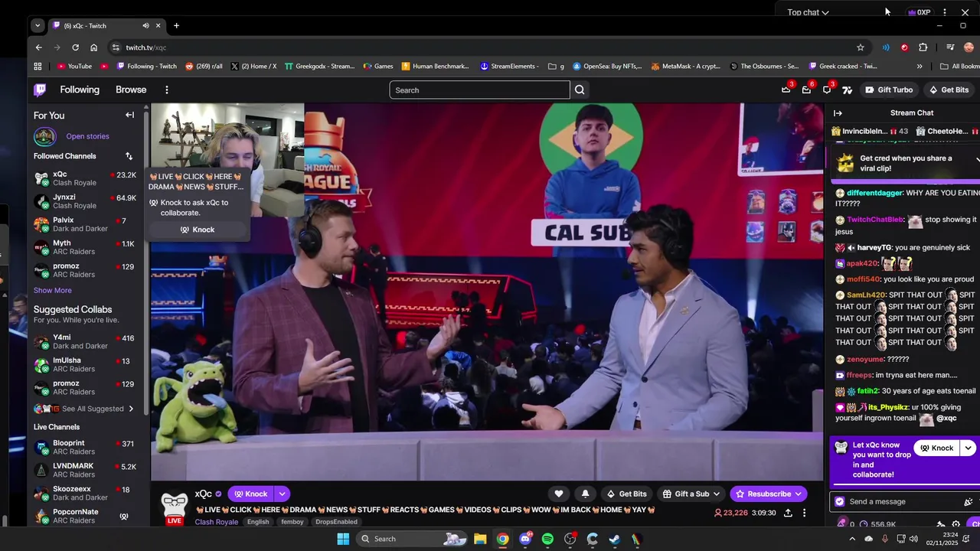The image size is (980, 551).
Task: Open Chrome profile avatar
Action: (x=969, y=47)
